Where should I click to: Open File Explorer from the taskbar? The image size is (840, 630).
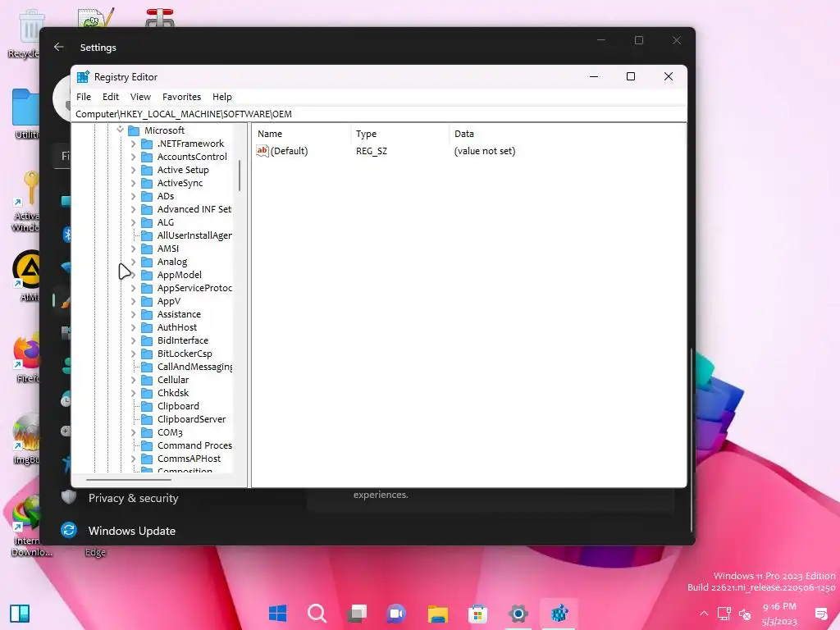pyautogui.click(x=438, y=614)
